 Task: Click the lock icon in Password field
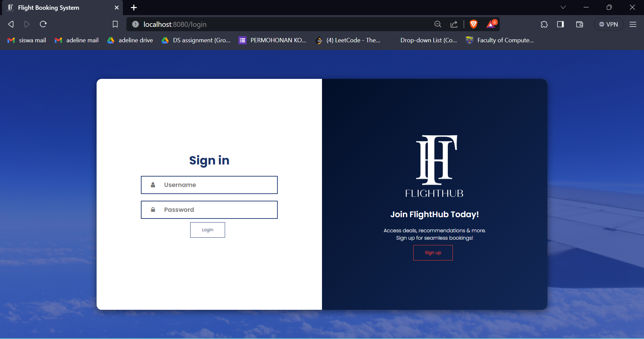pyautogui.click(x=153, y=210)
